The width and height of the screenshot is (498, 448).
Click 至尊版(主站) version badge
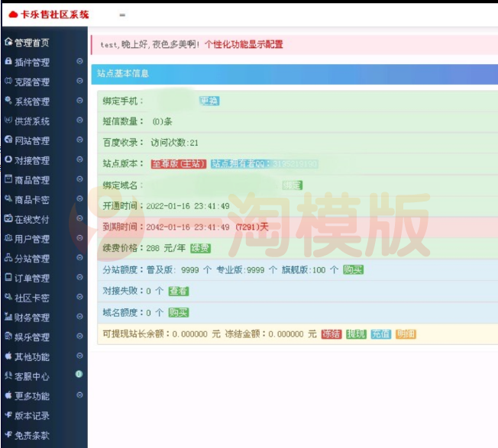point(179,164)
